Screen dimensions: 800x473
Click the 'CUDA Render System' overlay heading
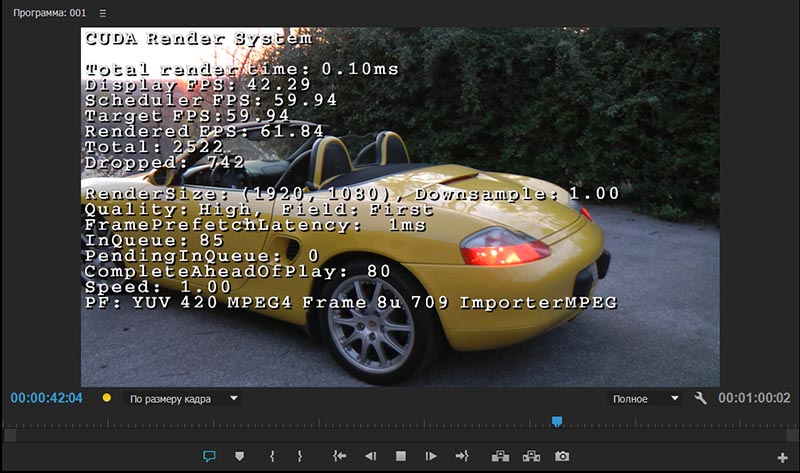click(x=198, y=38)
